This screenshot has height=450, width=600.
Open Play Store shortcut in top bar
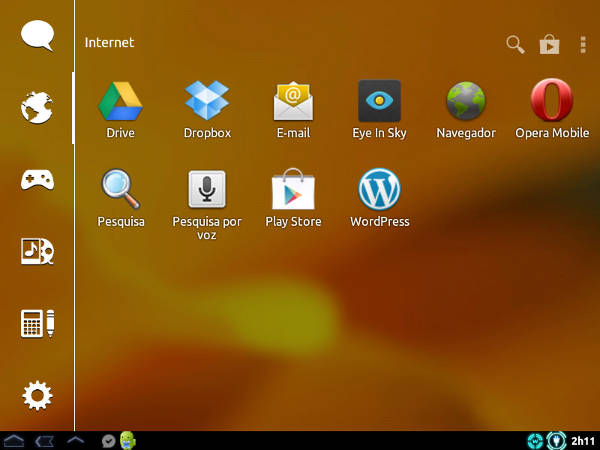tap(549, 44)
